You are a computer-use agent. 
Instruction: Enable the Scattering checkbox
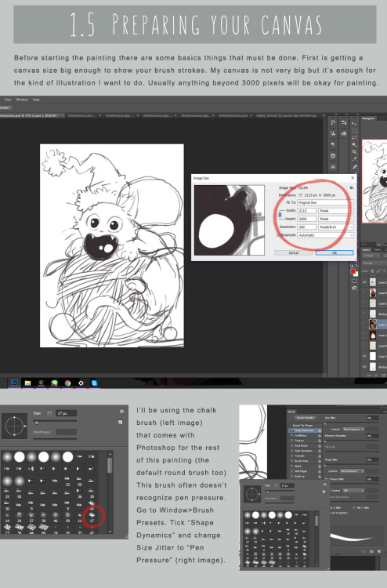(292, 435)
